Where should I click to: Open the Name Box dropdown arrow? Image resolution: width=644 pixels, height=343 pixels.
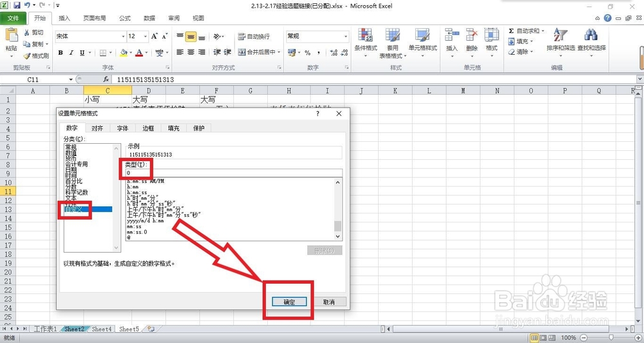point(71,79)
